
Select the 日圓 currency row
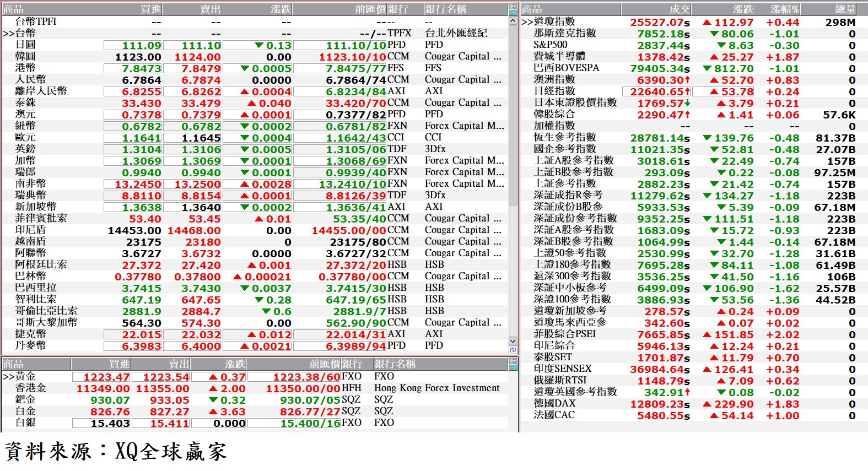pos(255,45)
